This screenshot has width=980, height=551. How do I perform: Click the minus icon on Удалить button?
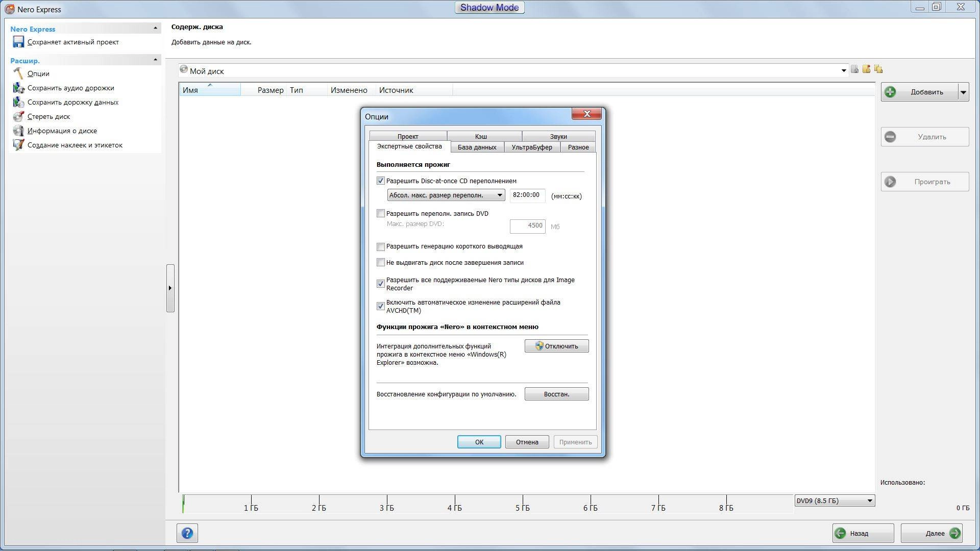[x=890, y=137]
